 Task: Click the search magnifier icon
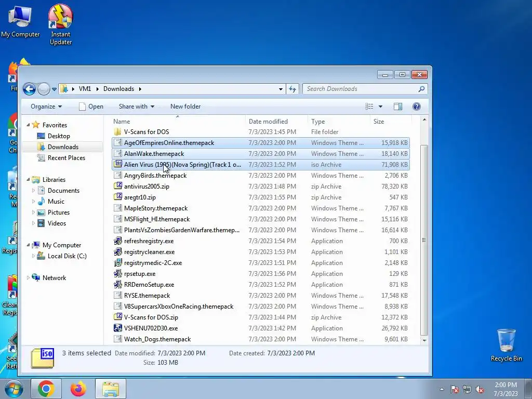pyautogui.click(x=421, y=89)
